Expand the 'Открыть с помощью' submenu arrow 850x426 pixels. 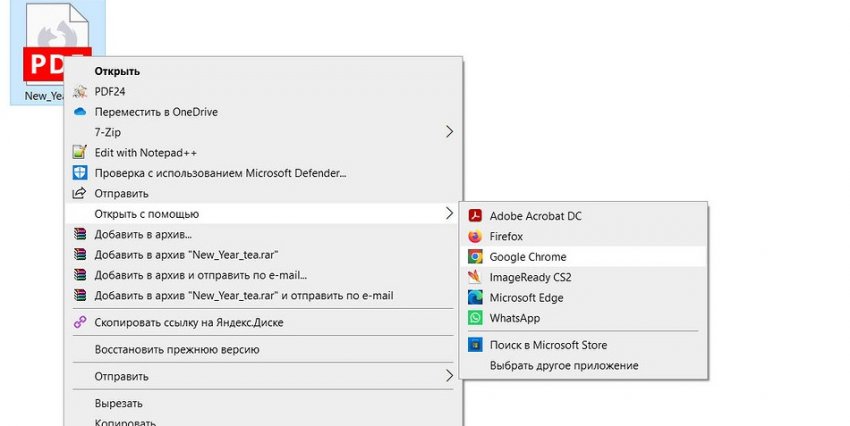click(449, 213)
